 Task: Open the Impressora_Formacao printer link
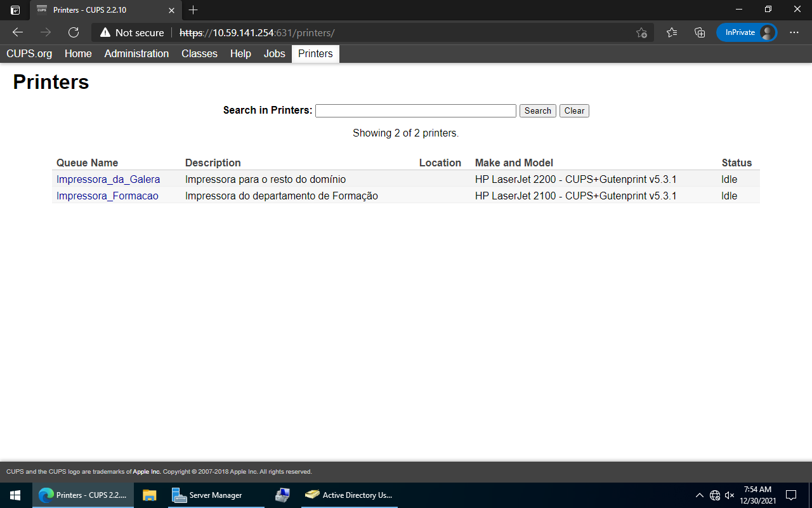(107, 196)
